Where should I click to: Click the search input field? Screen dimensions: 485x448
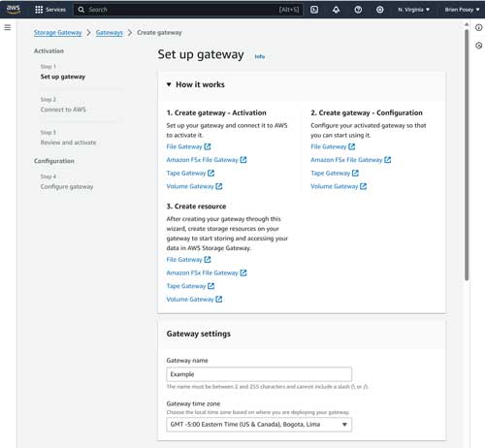tap(188, 10)
